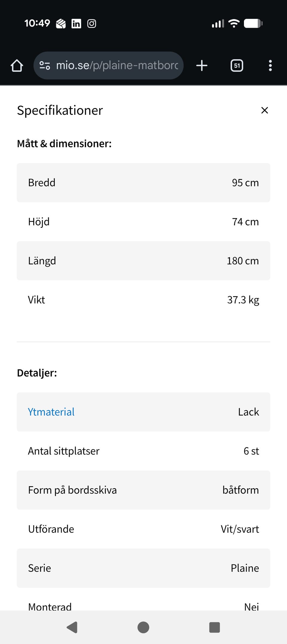Tap the mio.se URL address field
The height and width of the screenshot is (644, 287).
pyautogui.click(x=117, y=65)
